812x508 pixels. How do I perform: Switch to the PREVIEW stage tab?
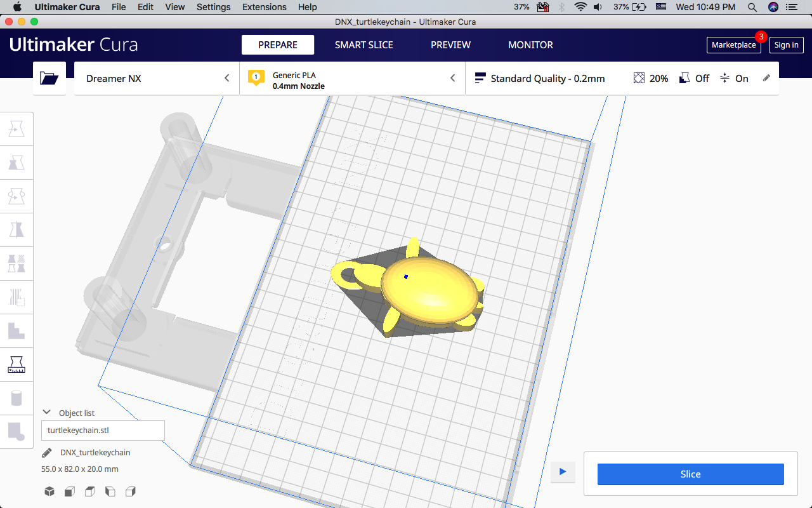pos(451,45)
